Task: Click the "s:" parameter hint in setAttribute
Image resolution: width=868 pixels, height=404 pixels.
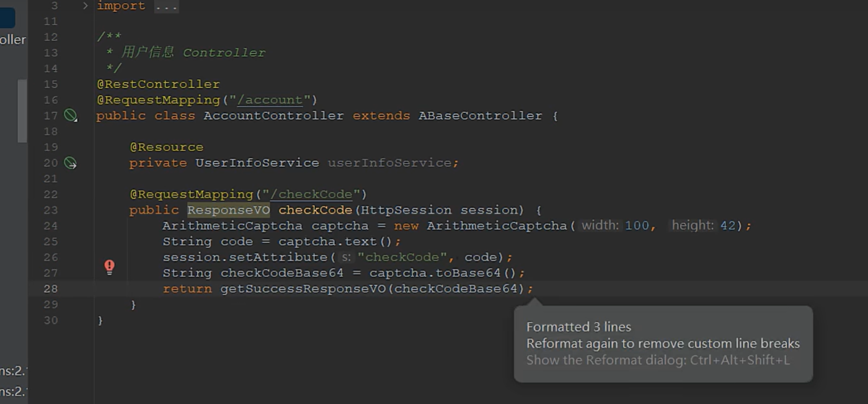Action: (346, 258)
